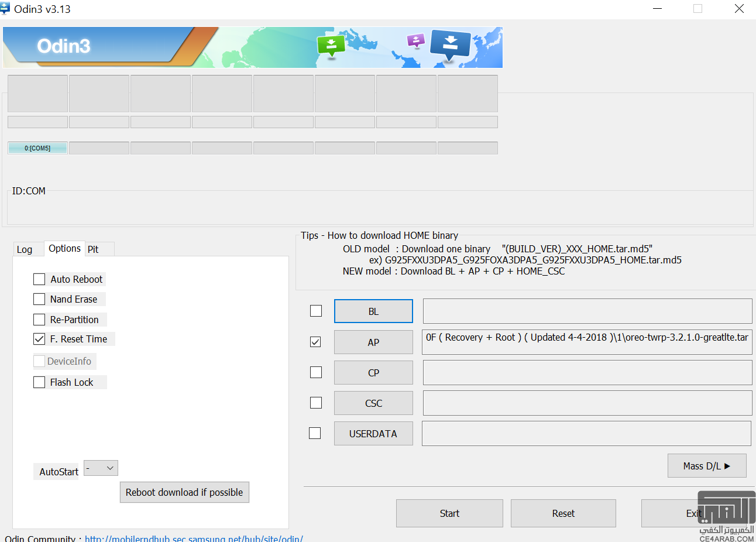The image size is (756, 542).
Task: Tick the CP file checkbox
Action: coord(316,372)
